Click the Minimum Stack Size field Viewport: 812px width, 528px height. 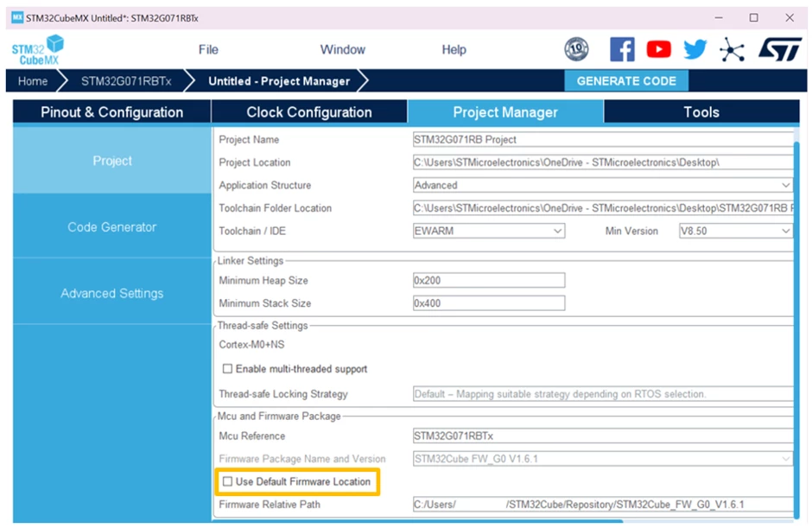click(x=489, y=303)
